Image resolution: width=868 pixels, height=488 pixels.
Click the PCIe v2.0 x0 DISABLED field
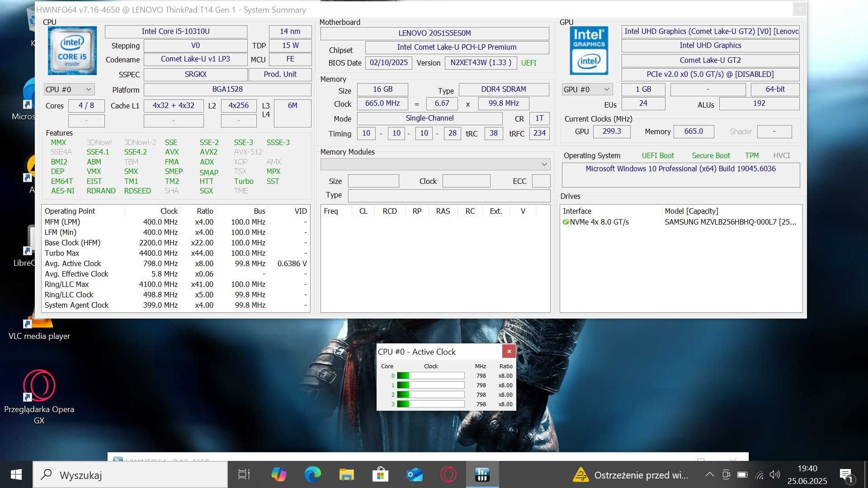tap(710, 74)
